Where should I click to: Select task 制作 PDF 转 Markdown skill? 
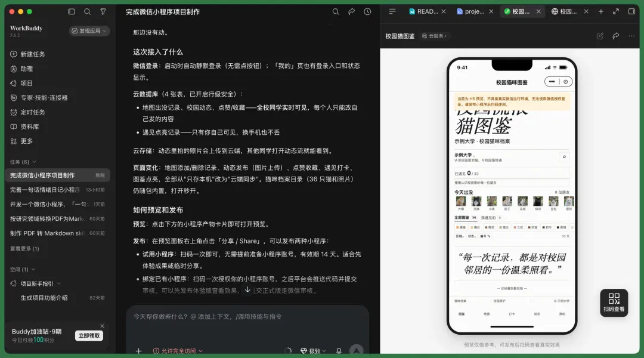(x=57, y=233)
